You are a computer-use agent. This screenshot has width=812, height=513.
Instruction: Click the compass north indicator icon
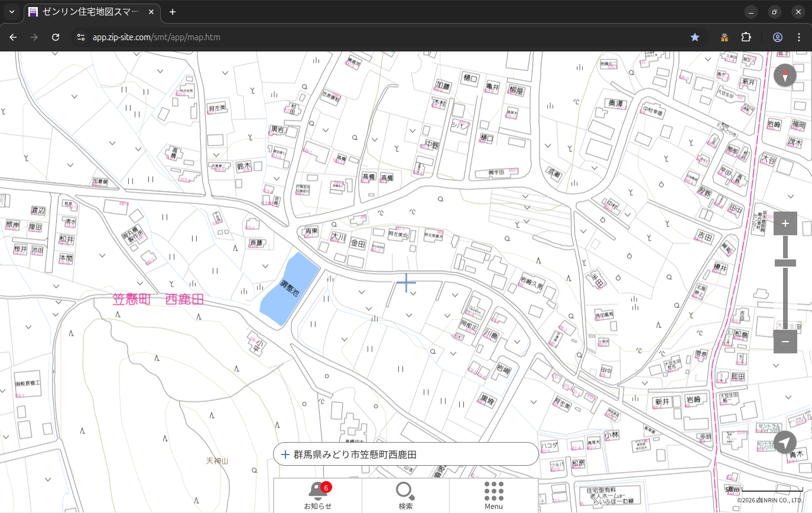tap(785, 76)
